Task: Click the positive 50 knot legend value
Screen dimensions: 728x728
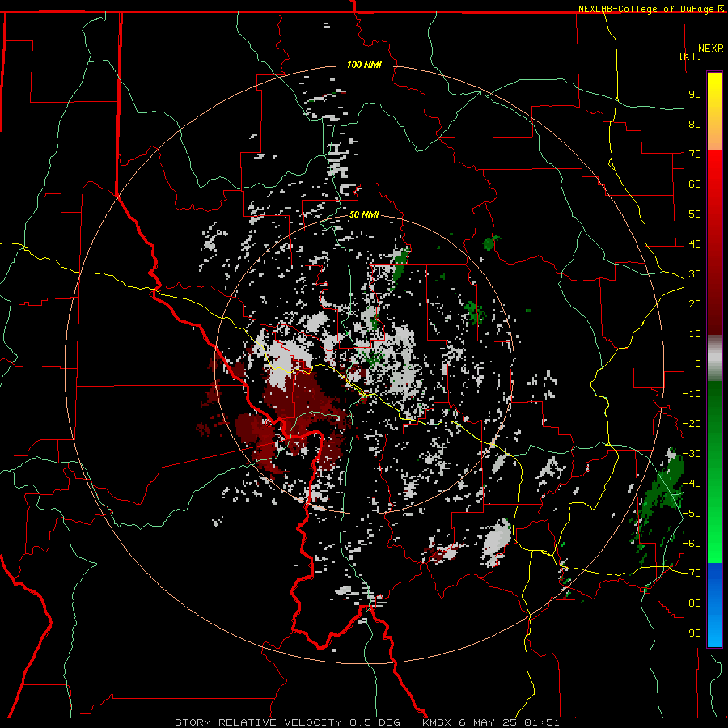Action: [695, 214]
